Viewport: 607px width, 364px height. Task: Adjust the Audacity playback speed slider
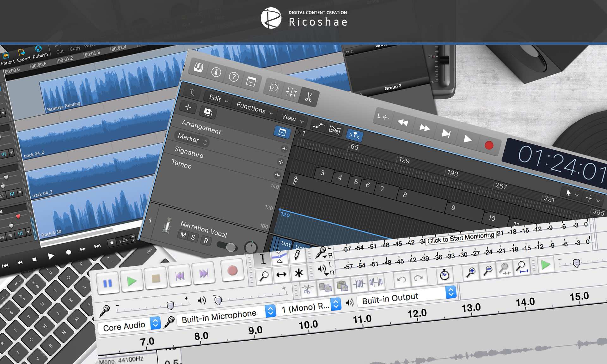[x=576, y=263]
